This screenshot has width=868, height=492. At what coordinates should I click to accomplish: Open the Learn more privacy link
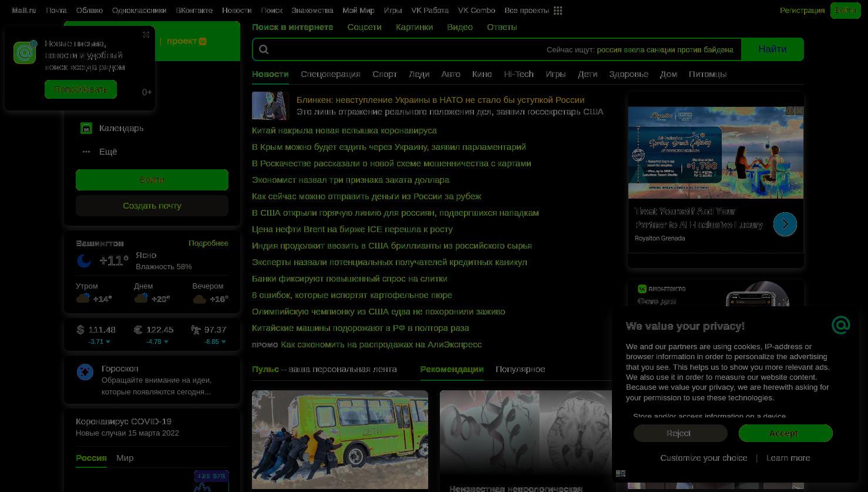point(788,458)
